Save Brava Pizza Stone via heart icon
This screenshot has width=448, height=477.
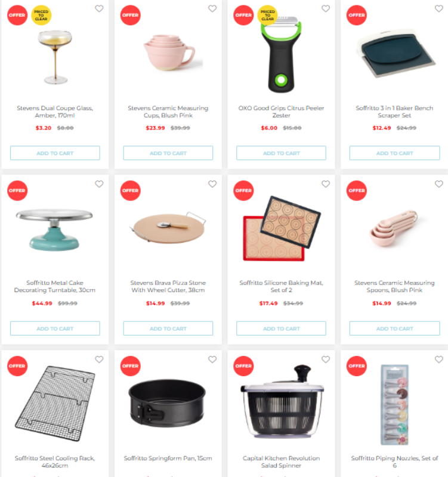pos(212,184)
